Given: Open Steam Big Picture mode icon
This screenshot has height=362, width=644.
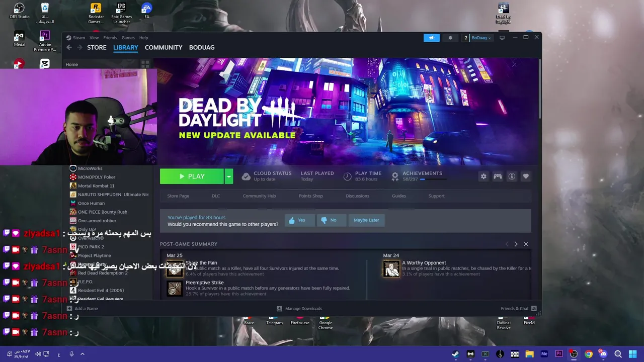Looking at the screenshot, I should pos(502,38).
